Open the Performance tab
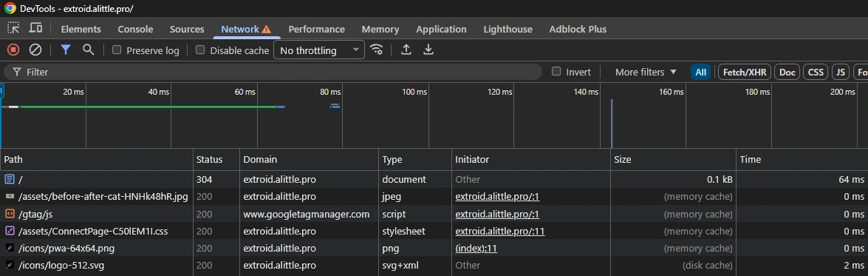Viewport: 868px width, 276px height. 317,30
